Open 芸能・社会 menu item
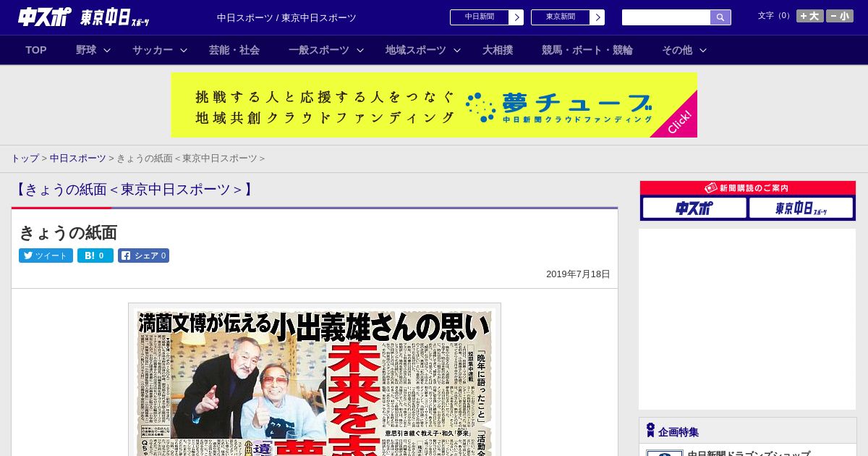 [x=234, y=50]
